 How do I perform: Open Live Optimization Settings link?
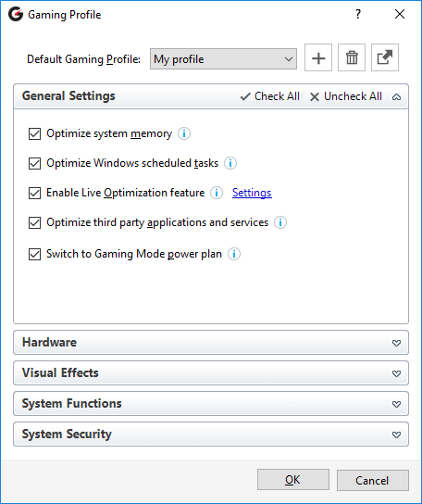click(x=252, y=193)
